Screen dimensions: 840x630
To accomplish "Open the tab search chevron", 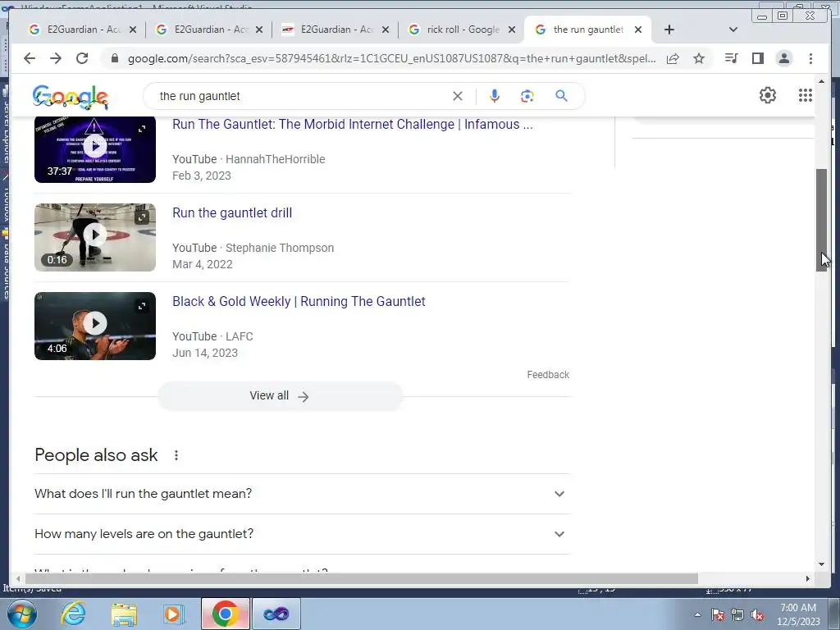I will [x=733, y=30].
